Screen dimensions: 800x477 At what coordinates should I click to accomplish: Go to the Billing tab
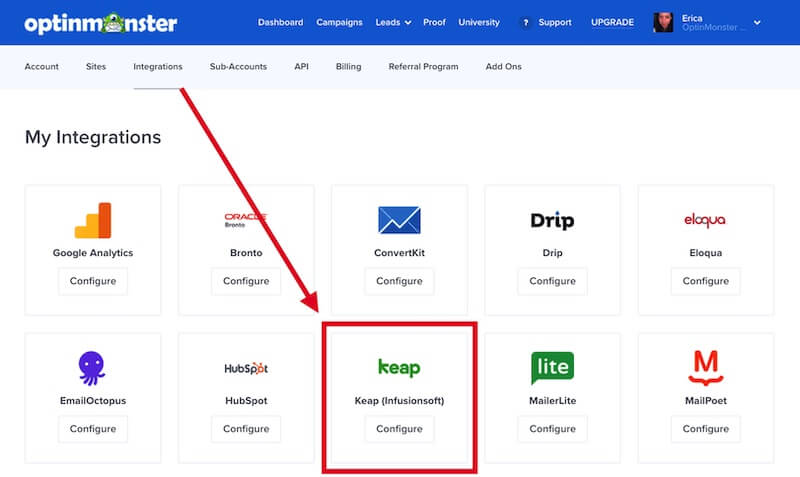[x=348, y=67]
